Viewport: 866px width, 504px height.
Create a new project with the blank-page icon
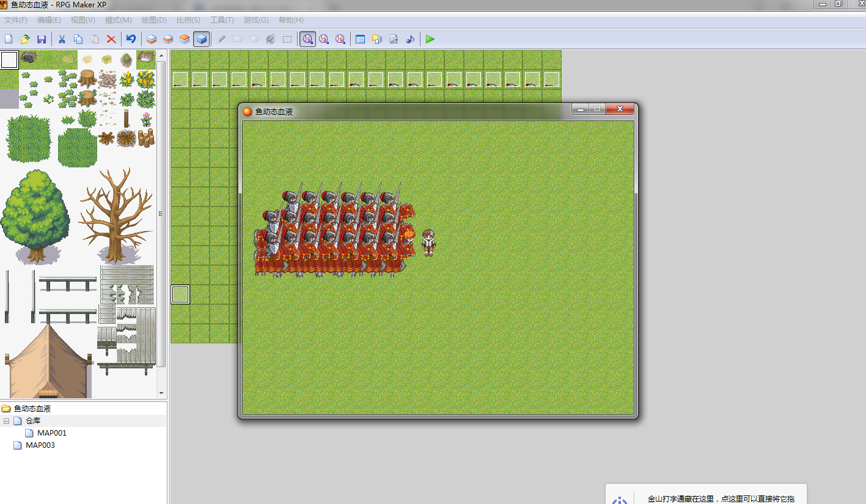tap(9, 39)
